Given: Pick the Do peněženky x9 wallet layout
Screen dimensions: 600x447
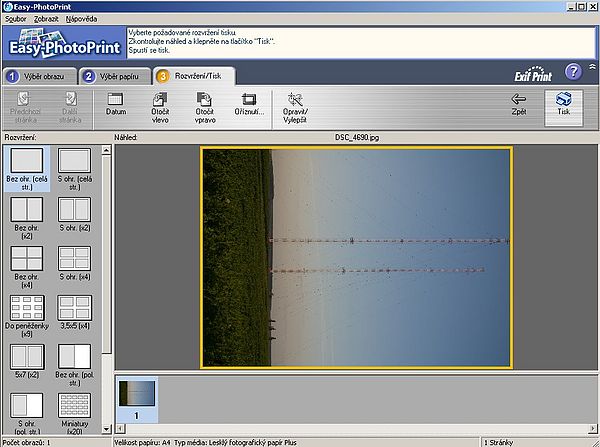Looking at the screenshot, I should (x=27, y=312).
